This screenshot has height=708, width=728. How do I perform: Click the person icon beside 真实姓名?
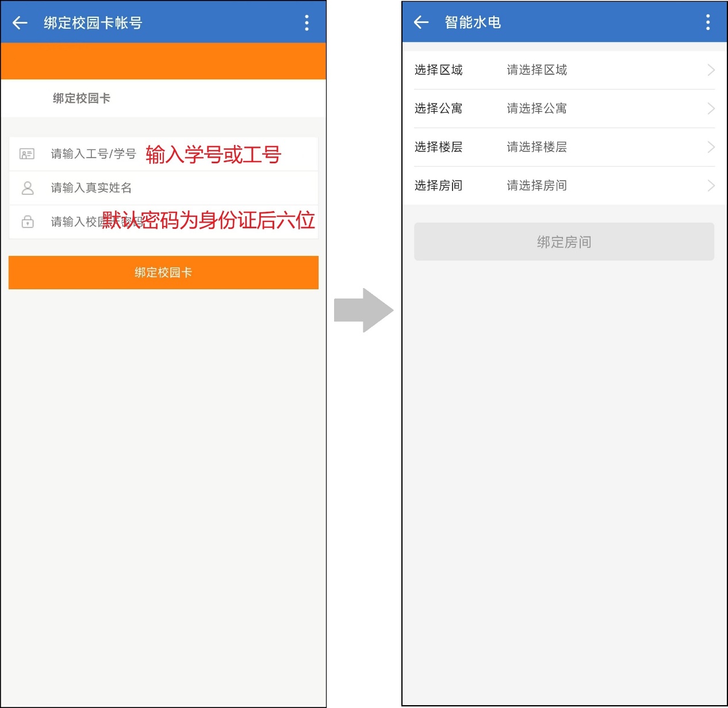click(27, 188)
